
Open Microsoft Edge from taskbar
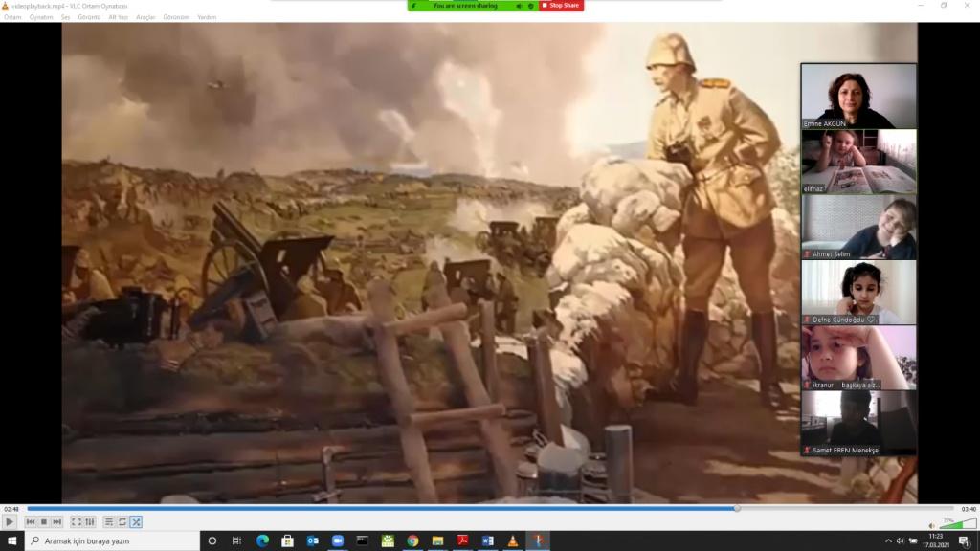point(262,541)
